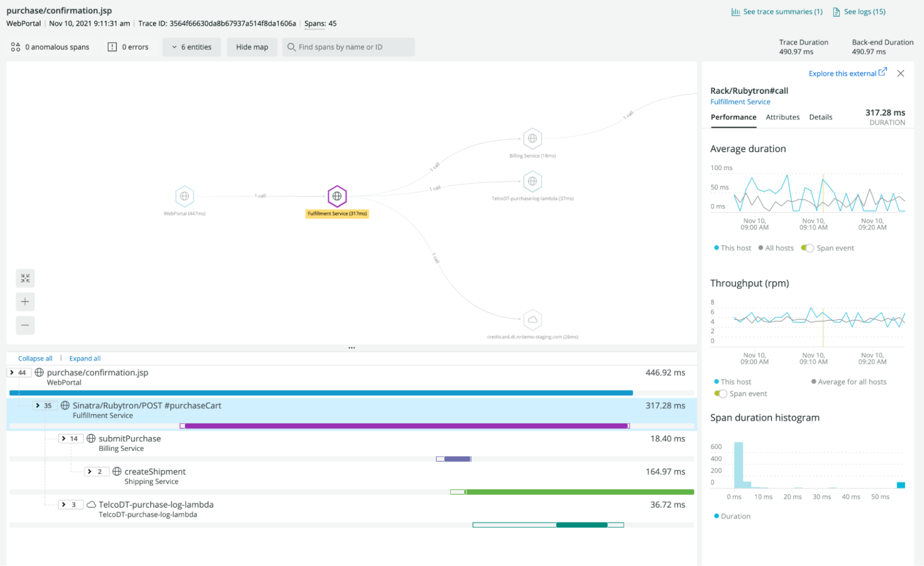Click the anomalous spans icon
The image size is (924, 566).
[15, 47]
